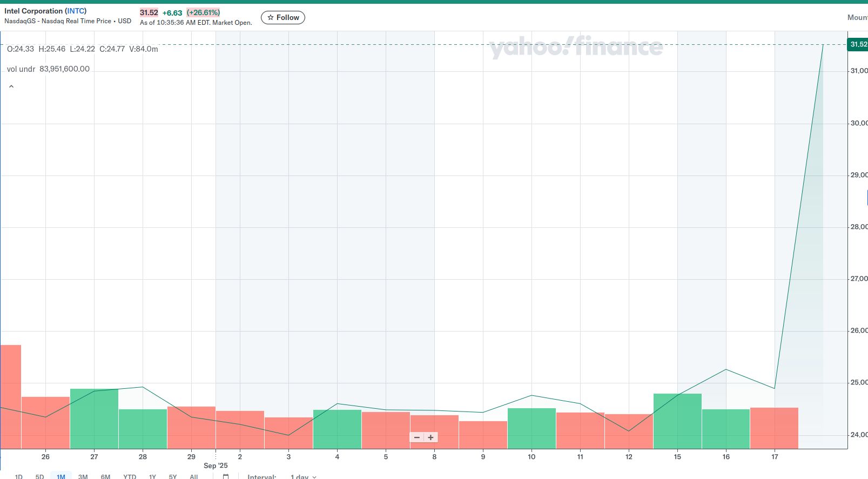The image size is (868, 479).
Task: Click the Sep 17 red volume bar
Action: (774, 428)
